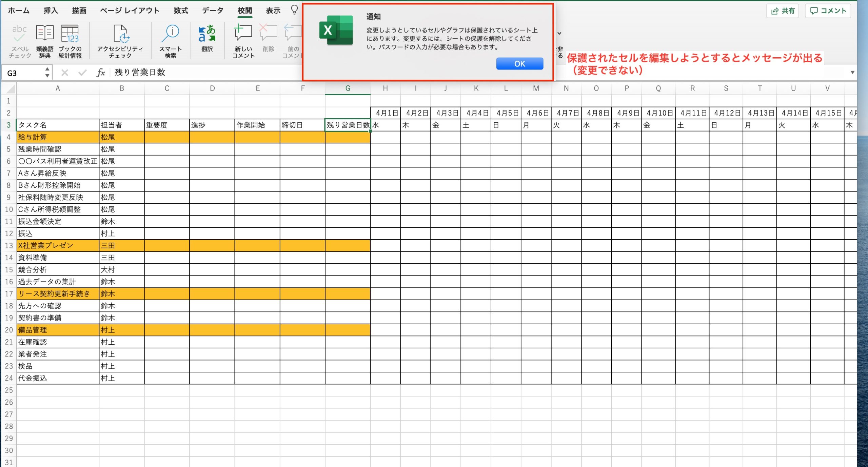Open the Name Box dropdown stepper
The image size is (868, 467).
(x=47, y=73)
